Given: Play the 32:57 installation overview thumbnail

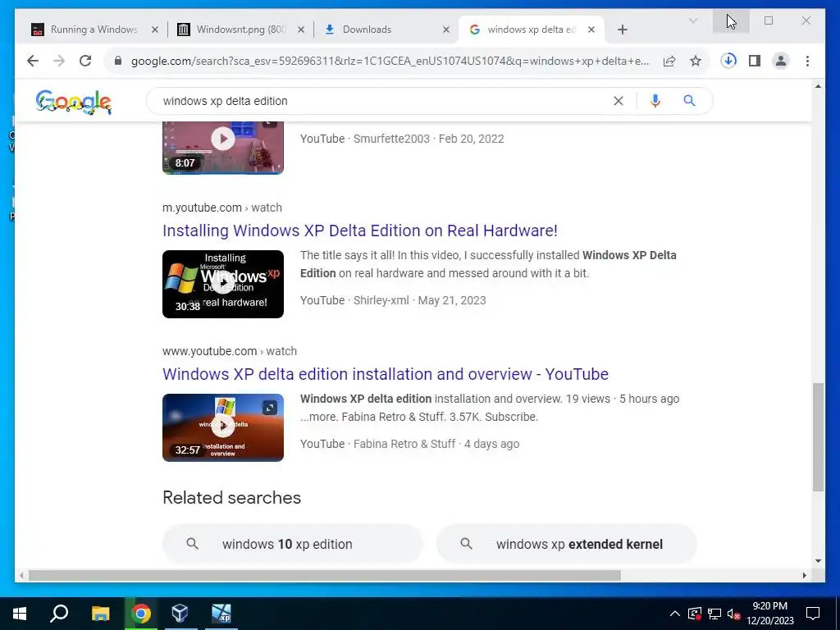Looking at the screenshot, I should [x=223, y=427].
